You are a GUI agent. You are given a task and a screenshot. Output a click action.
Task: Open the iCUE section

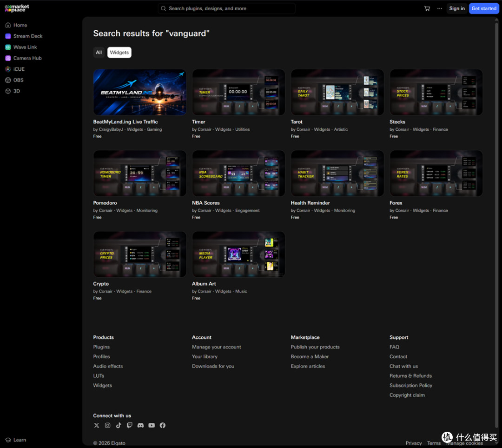tap(15, 69)
